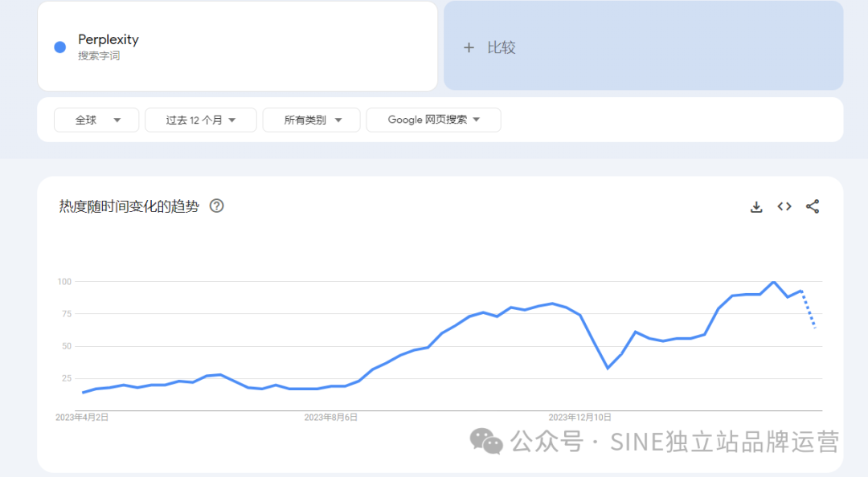Open the 过去 12 个月 time range dropdown
The height and width of the screenshot is (477, 868).
click(x=200, y=120)
